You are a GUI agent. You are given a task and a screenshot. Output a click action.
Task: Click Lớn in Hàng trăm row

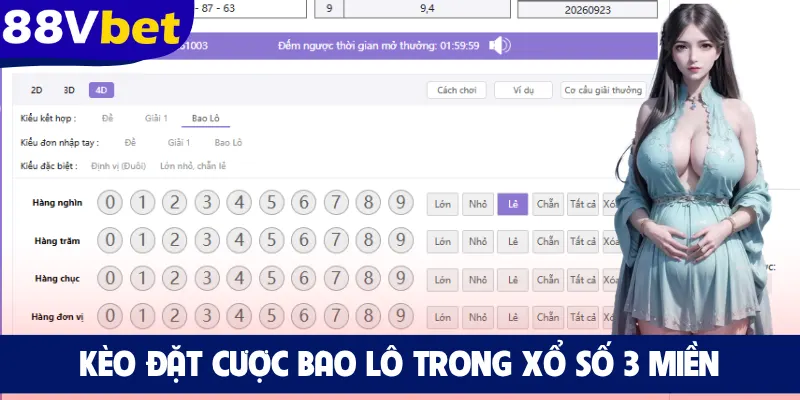[x=442, y=242]
